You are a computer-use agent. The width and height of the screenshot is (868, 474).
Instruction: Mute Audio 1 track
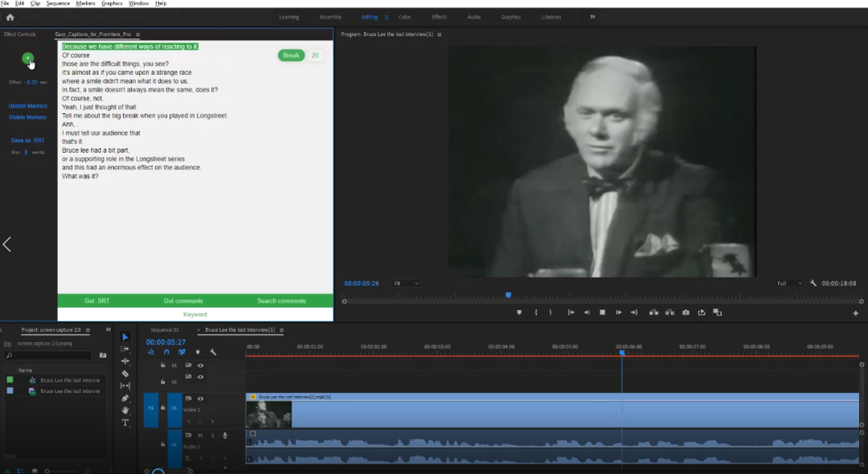[x=200, y=435]
